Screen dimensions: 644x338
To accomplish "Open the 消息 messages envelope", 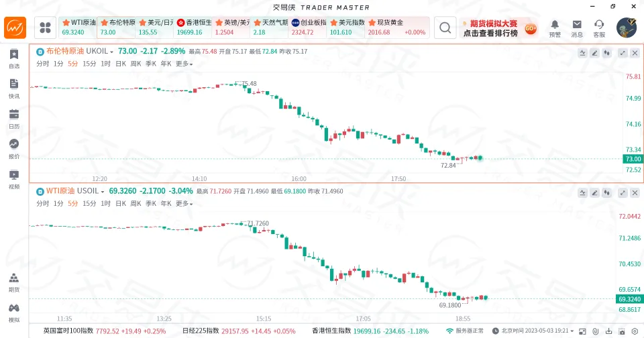I will 577,27.
